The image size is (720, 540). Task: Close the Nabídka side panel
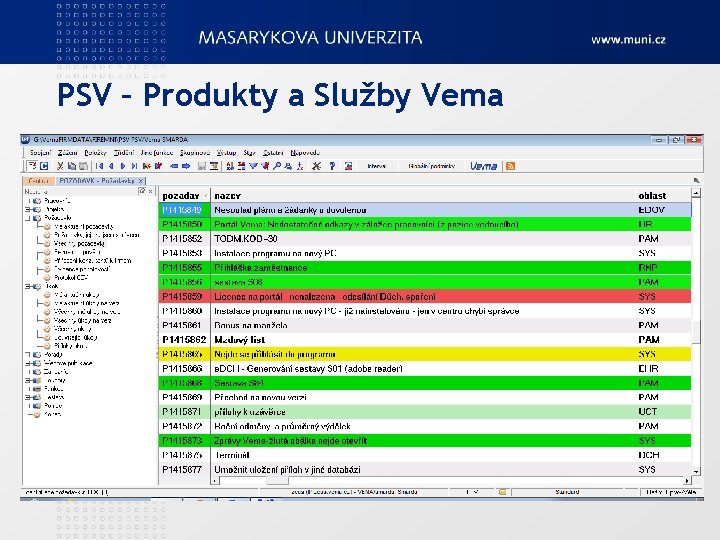(x=150, y=191)
